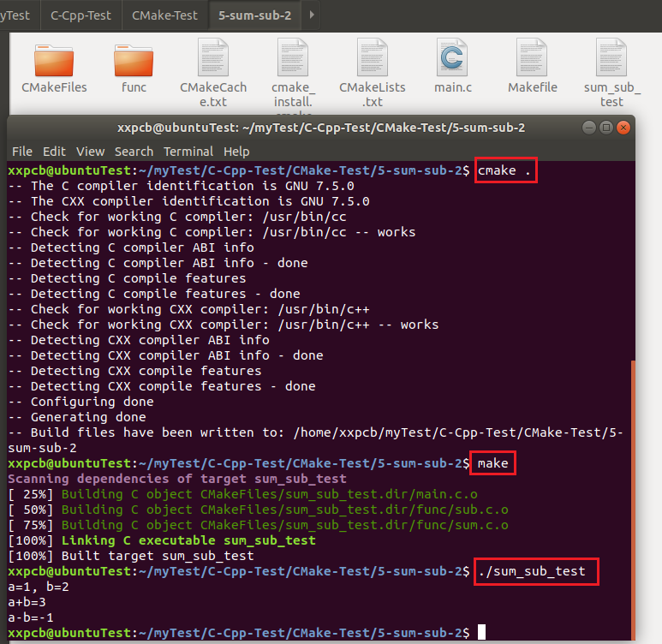Click the C-Cpp-Test path bar segment
Viewport: 662px width, 644px height.
click(81, 15)
